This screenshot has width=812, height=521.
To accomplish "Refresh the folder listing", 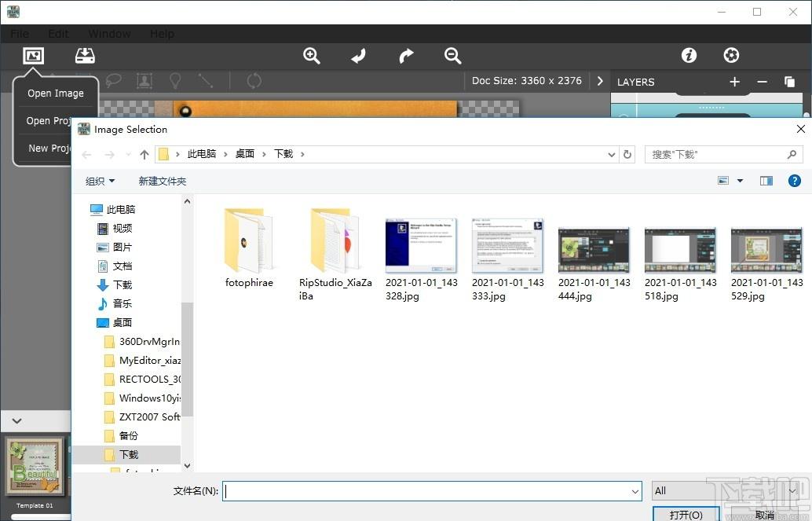I will (x=627, y=155).
